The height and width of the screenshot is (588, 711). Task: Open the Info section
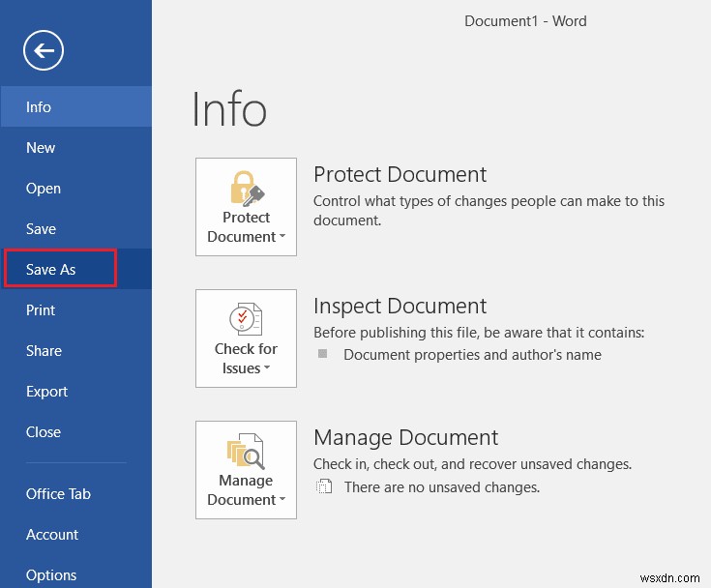(75, 106)
